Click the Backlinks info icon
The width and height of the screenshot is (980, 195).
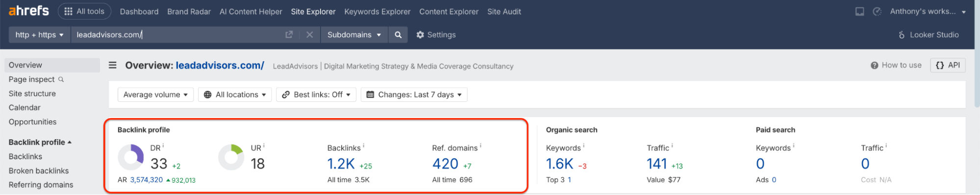tap(363, 146)
